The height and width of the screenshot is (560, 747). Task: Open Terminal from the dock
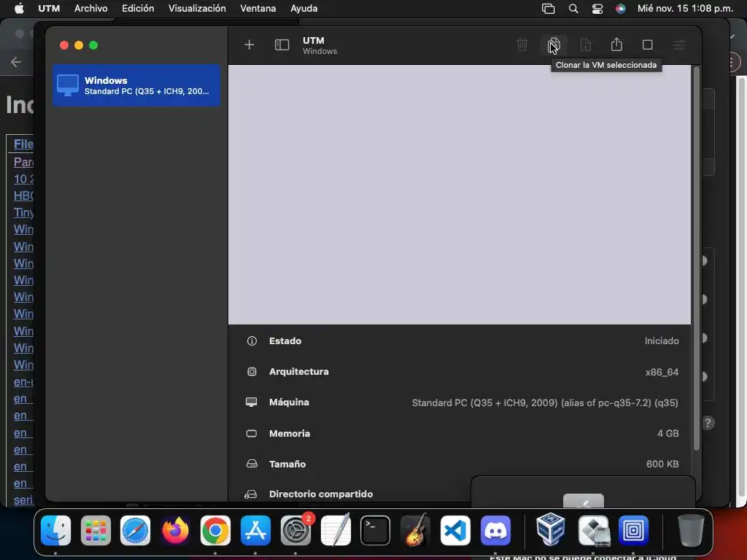point(376,531)
